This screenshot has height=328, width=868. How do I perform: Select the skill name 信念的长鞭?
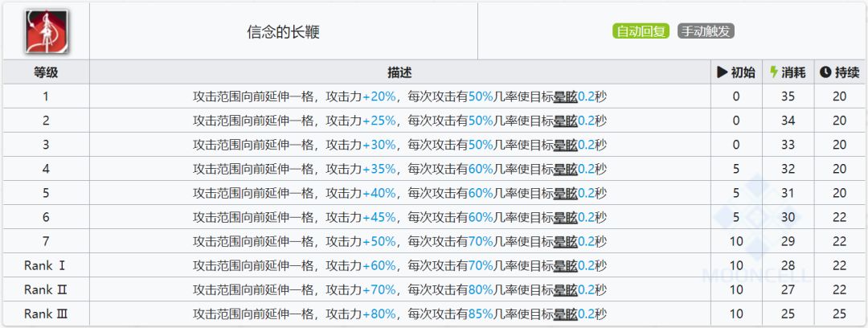283,32
